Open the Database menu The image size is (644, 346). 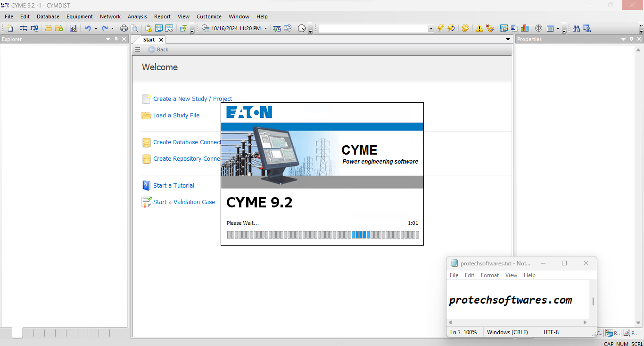click(x=48, y=16)
